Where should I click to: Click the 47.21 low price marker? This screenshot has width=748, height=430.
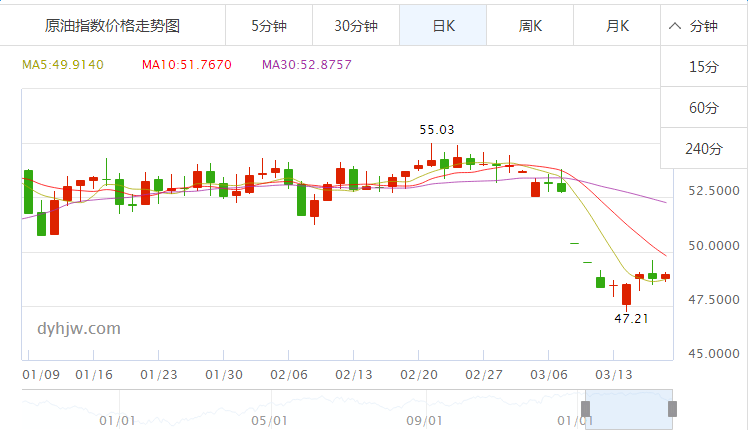click(x=631, y=318)
